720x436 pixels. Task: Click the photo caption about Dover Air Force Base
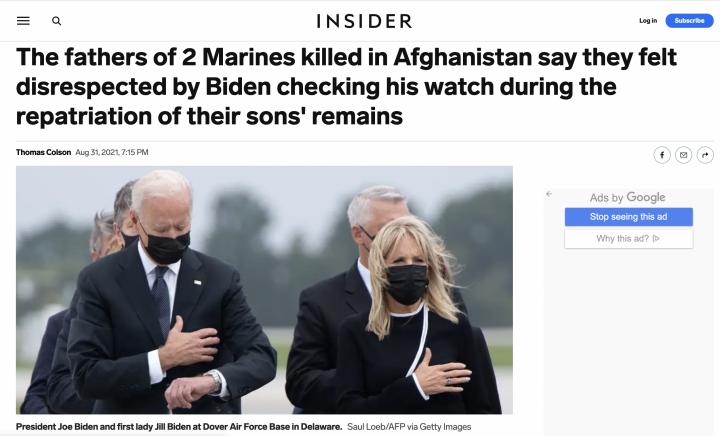click(179, 427)
